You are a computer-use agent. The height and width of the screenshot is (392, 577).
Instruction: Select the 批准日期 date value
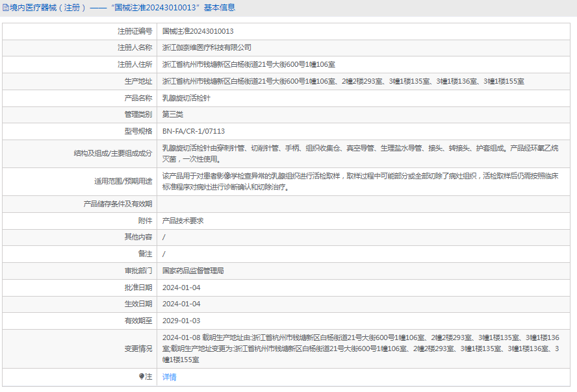pos(181,288)
